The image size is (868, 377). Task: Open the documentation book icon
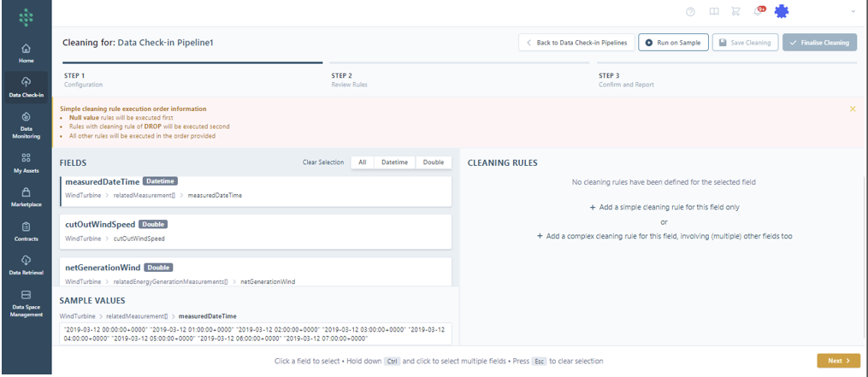(713, 11)
